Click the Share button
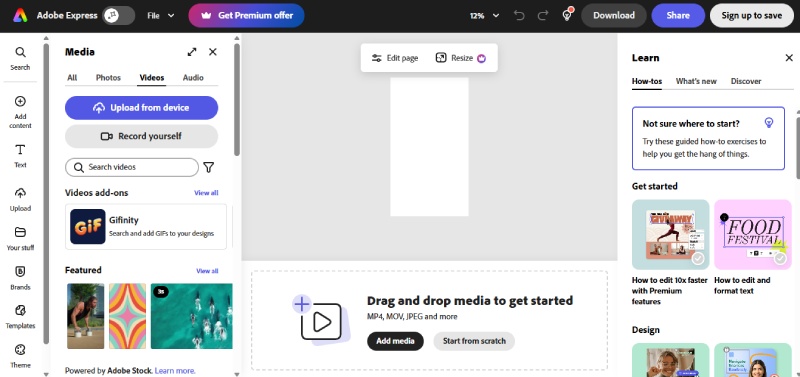The image size is (800, 377). [x=678, y=15]
